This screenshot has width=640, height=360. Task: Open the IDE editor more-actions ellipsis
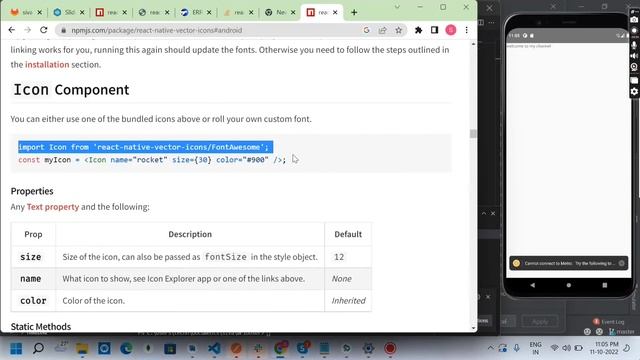point(491,22)
